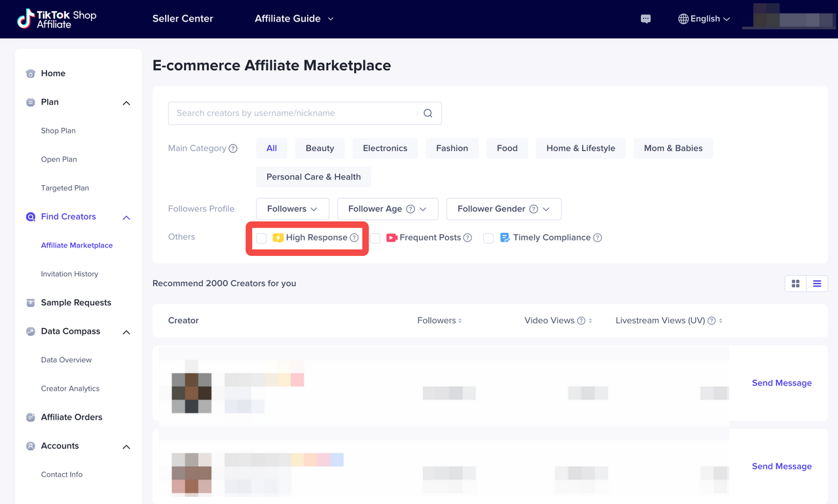Focus the creator username search field

coord(291,113)
